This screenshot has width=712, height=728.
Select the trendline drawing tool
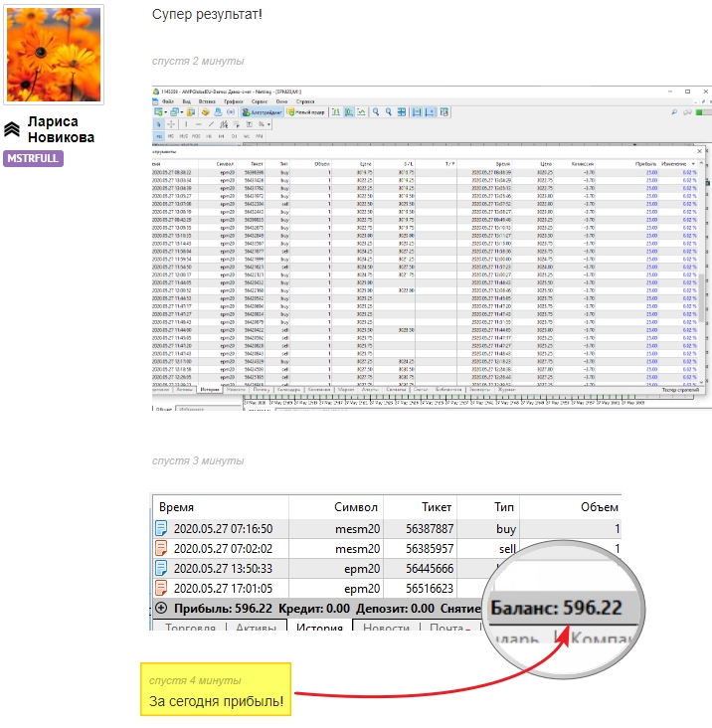(211, 124)
